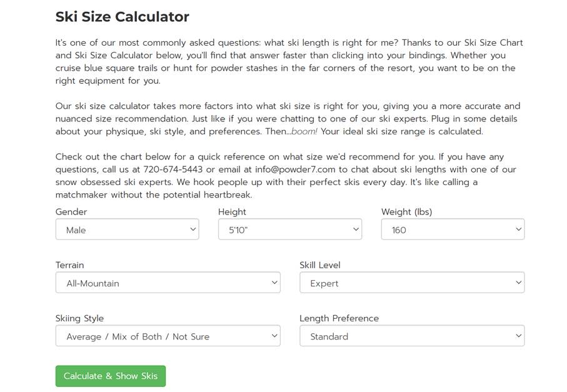
Task: Open the Weight dropdown showing 160
Action: pos(453,229)
